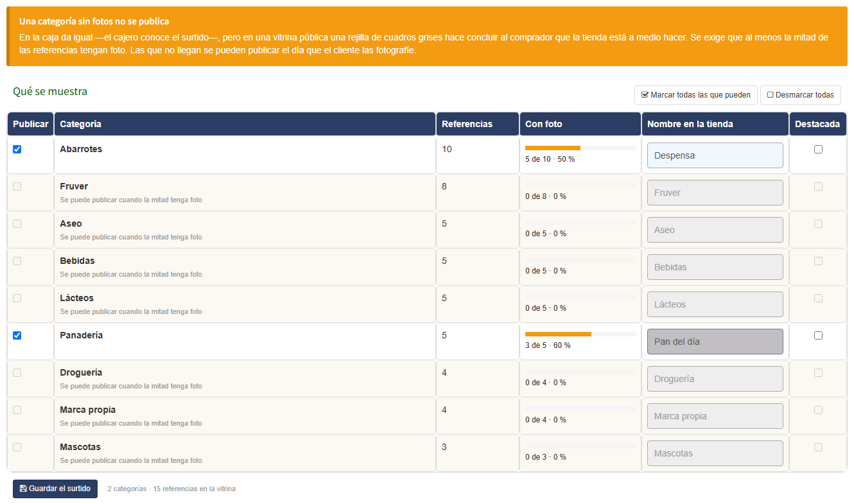Click the empty square icon in Desmarcar todas
This screenshot has height=504, width=854.
770,95
